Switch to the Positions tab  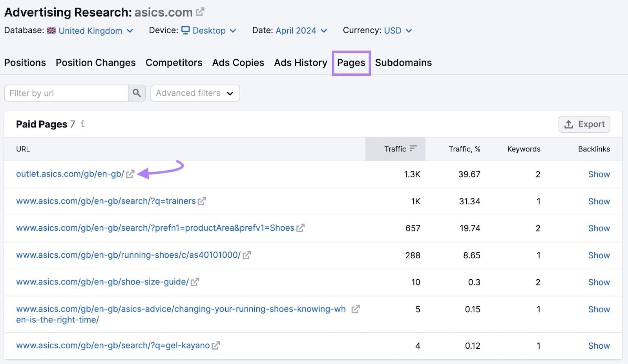click(x=25, y=62)
